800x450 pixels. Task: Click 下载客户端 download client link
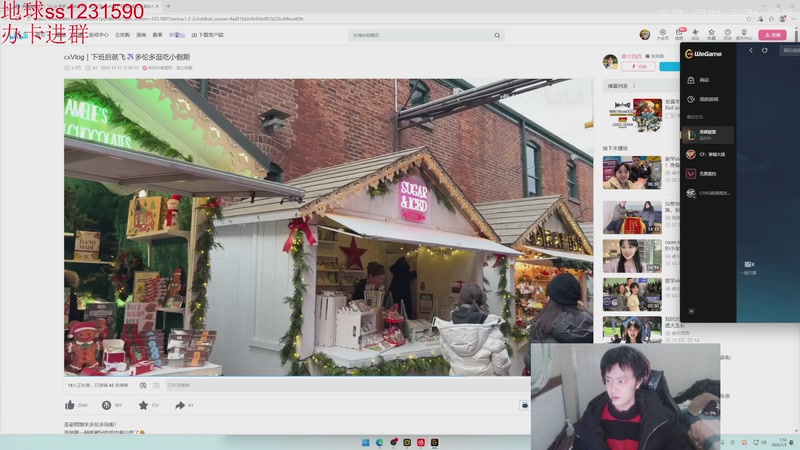pos(208,35)
